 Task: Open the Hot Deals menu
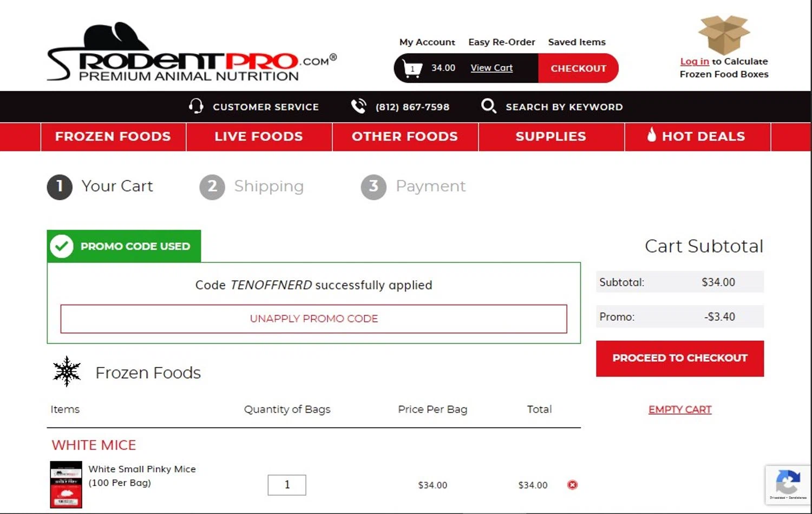(x=698, y=136)
